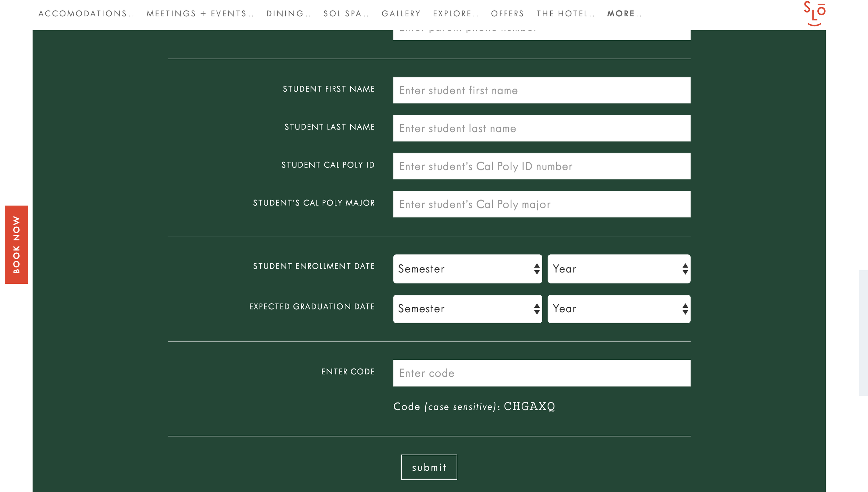The width and height of the screenshot is (868, 492).
Task: Open The Hotel menu
Action: 565,14
